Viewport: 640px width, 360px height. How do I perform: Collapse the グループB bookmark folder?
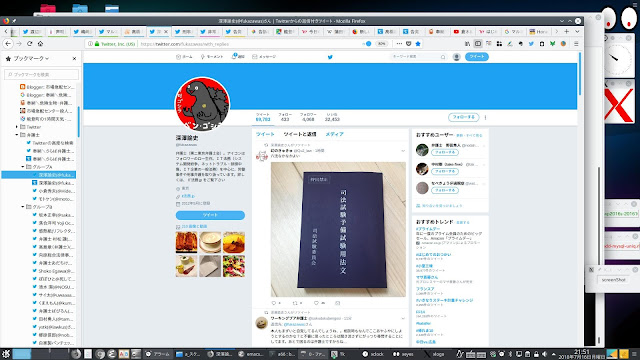pyautogui.click(x=23, y=207)
